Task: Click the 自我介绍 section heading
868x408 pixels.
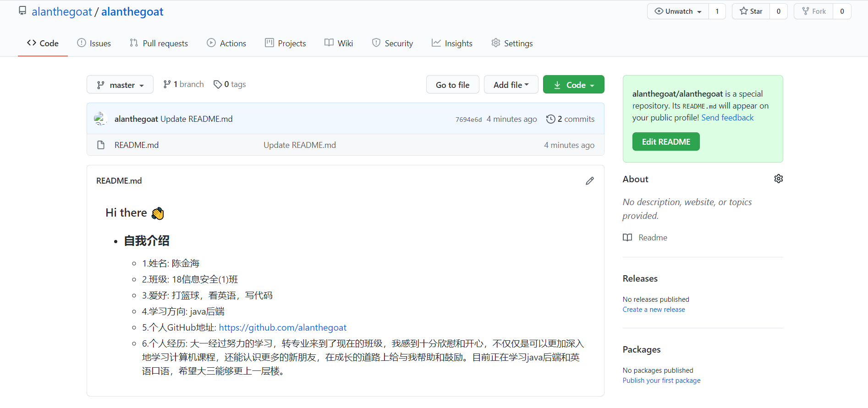Action: 147,241
